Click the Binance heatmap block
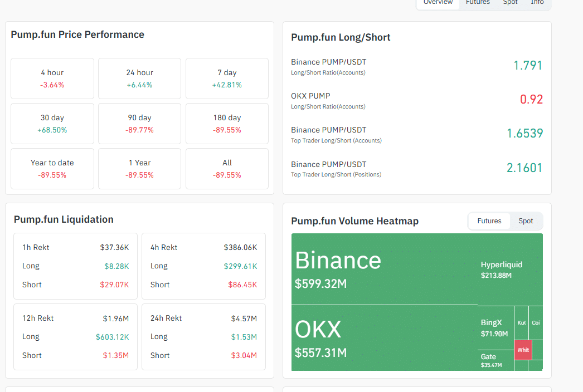The height and width of the screenshot is (392, 583). [384, 269]
